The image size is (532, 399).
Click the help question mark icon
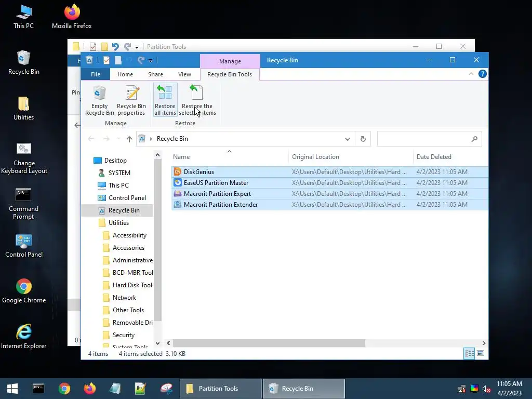[x=482, y=74]
